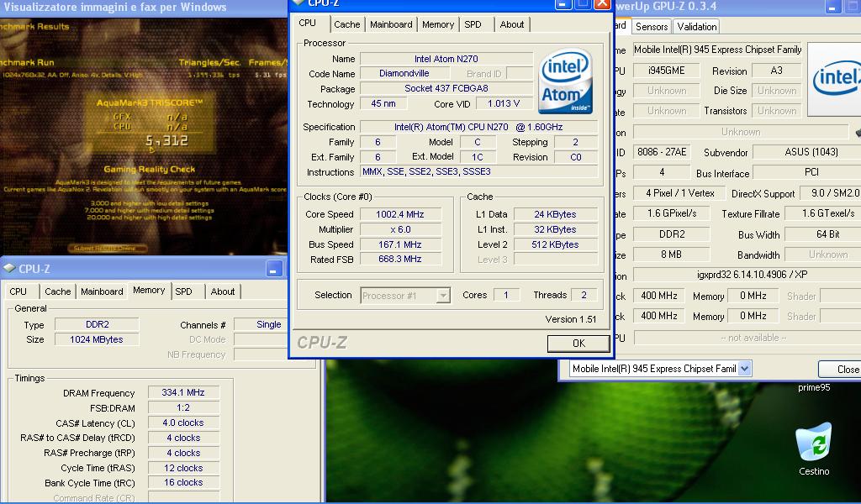
Task: Click the Core VID value 1.013 V
Action: coord(504,103)
